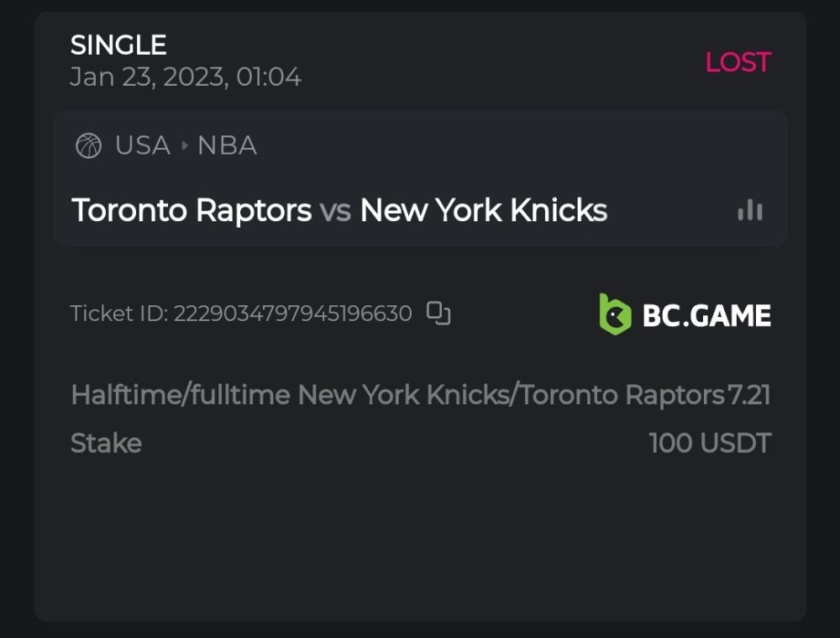Click the 7.21 odds value
Viewport: 840px width, 638px height.
click(x=749, y=394)
